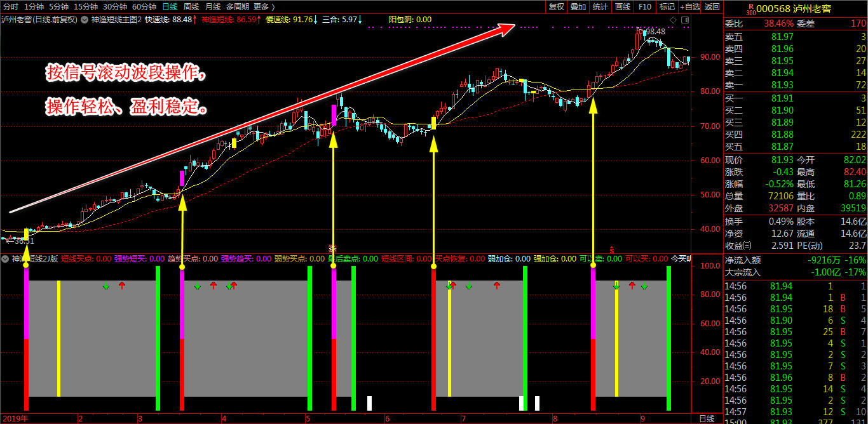The height and width of the screenshot is (424, 868).
Task: Click the diamond icon above the chart
Action: point(673,20)
